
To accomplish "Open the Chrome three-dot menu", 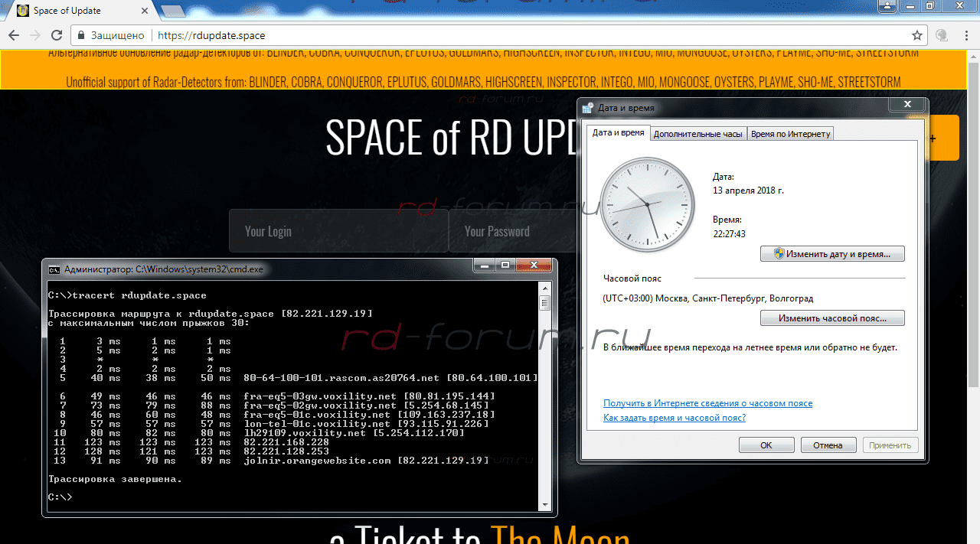I will click(965, 35).
